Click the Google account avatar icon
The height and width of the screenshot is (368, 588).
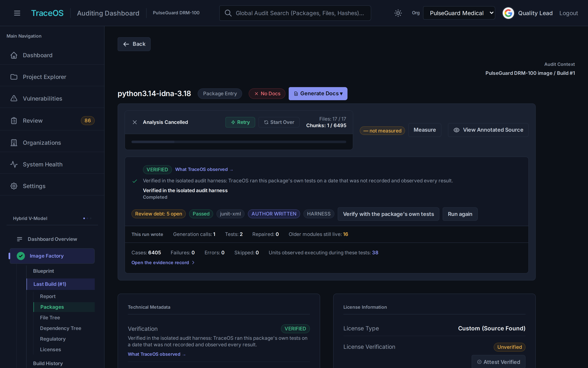click(508, 13)
